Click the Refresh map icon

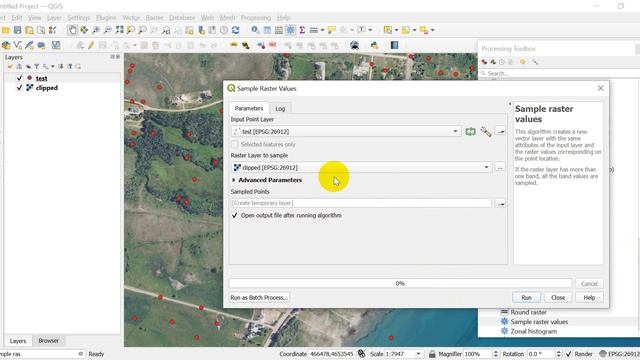(236, 30)
